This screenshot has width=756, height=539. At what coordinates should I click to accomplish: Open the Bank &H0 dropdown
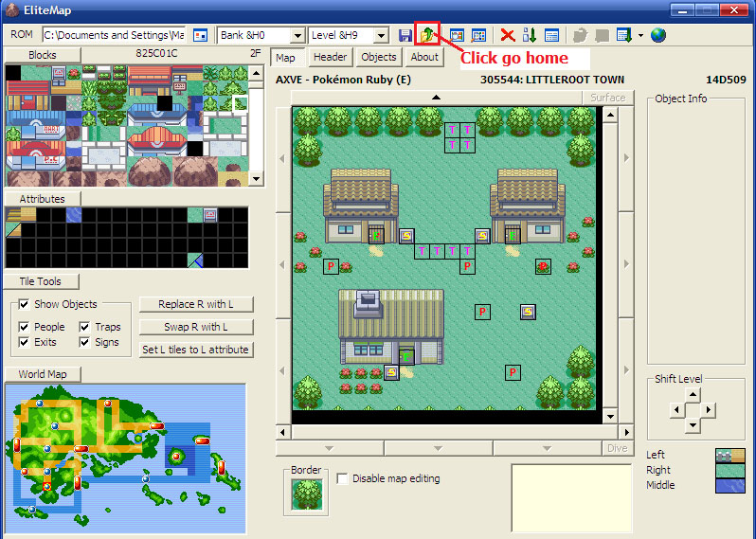pos(297,35)
